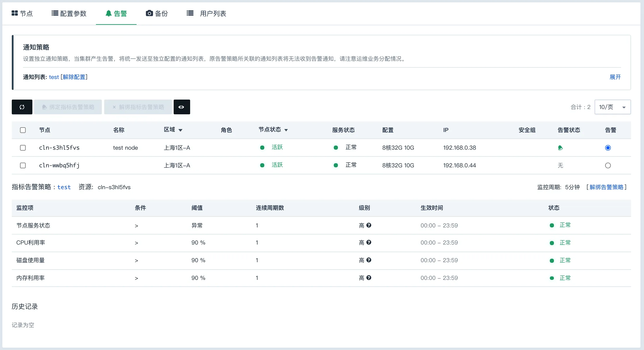
Task: Open the help icon beside 节点服务状态 level
Action: tap(369, 225)
